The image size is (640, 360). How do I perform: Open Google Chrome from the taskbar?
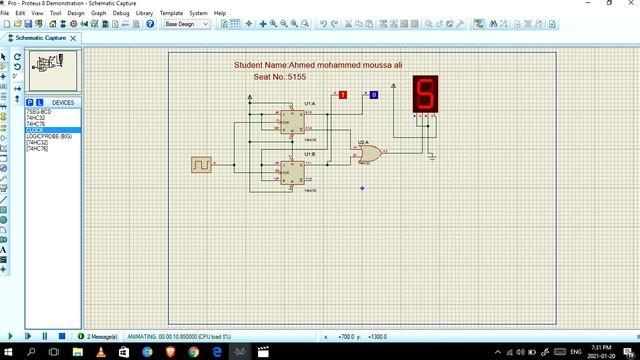pos(194,352)
